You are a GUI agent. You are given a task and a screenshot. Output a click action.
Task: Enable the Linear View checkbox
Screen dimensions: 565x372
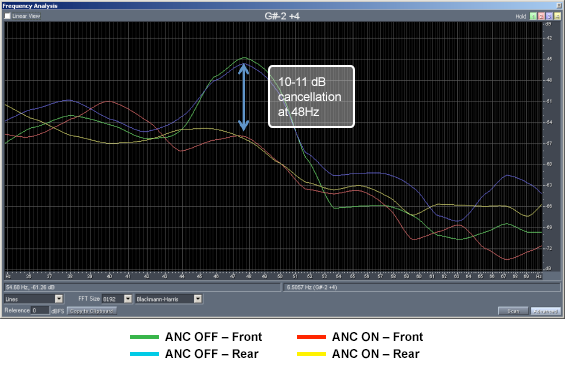coord(8,16)
